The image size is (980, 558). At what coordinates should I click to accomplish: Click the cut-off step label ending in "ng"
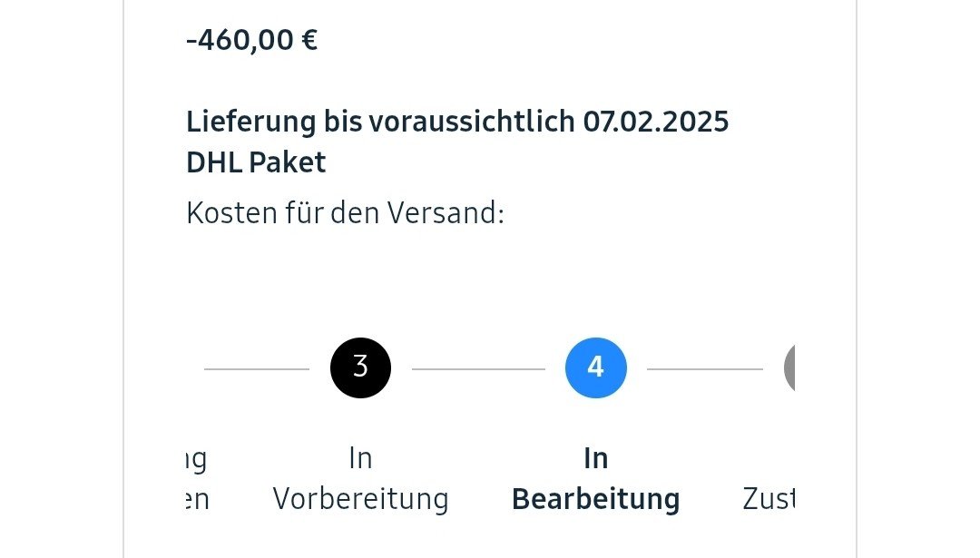coord(196,459)
